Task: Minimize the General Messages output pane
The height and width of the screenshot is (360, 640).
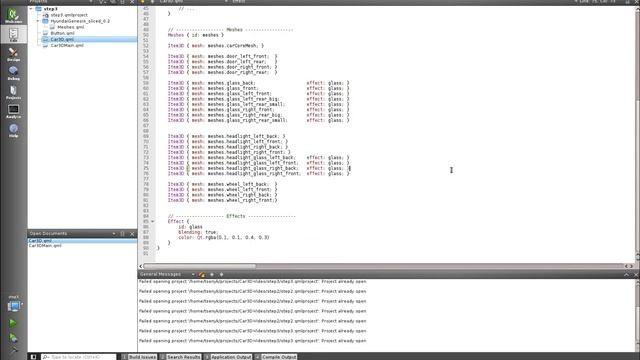Action: coord(626,274)
